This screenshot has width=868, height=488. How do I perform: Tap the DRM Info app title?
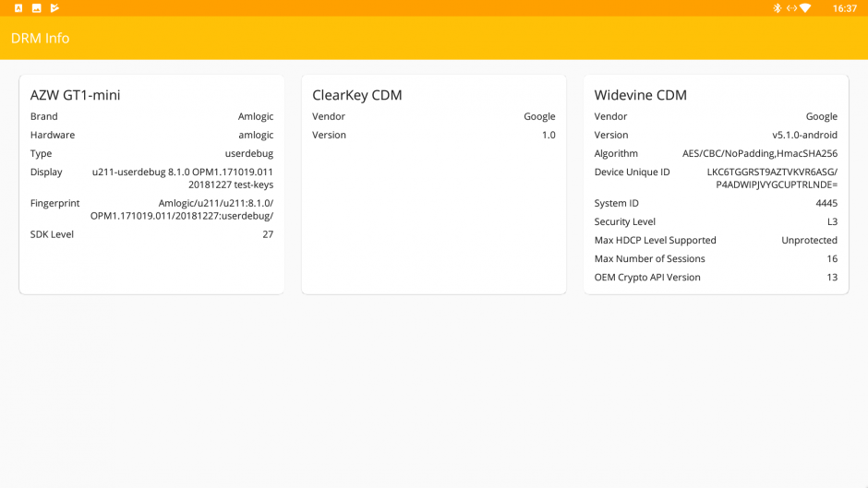click(41, 38)
